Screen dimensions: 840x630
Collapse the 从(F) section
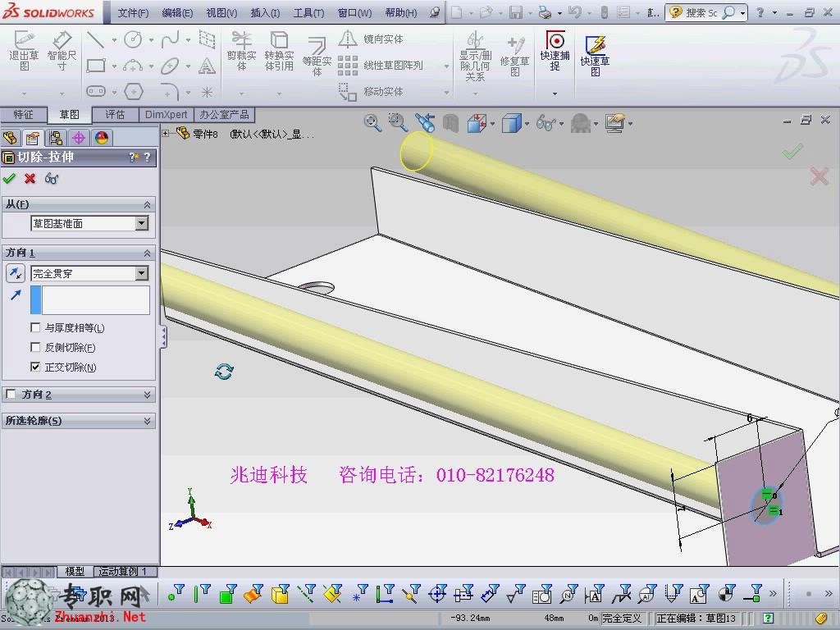click(147, 204)
